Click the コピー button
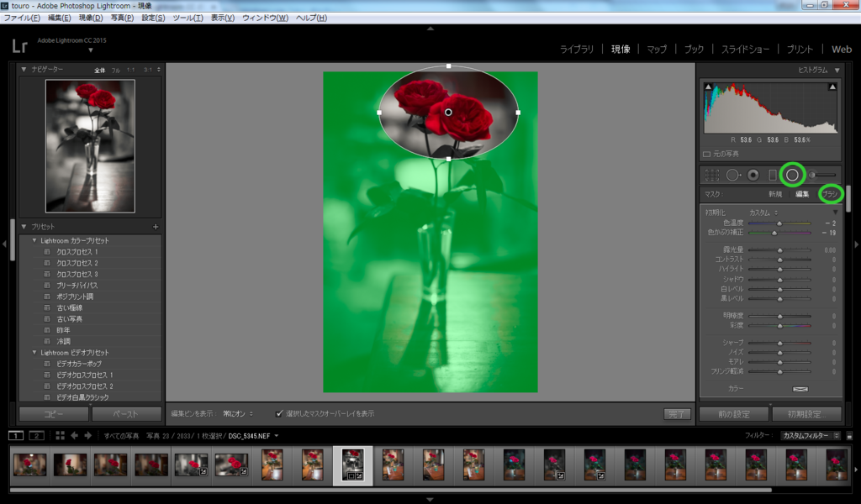This screenshot has width=861, height=504. (x=54, y=414)
